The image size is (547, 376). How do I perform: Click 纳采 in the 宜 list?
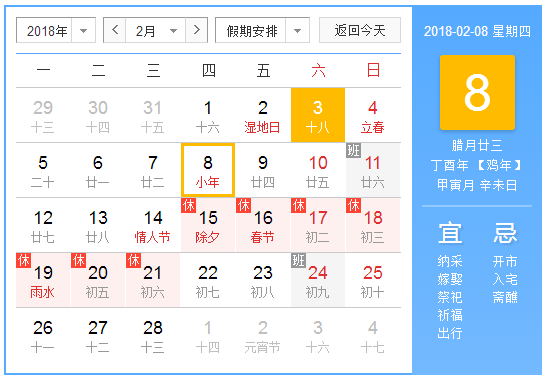(x=450, y=261)
